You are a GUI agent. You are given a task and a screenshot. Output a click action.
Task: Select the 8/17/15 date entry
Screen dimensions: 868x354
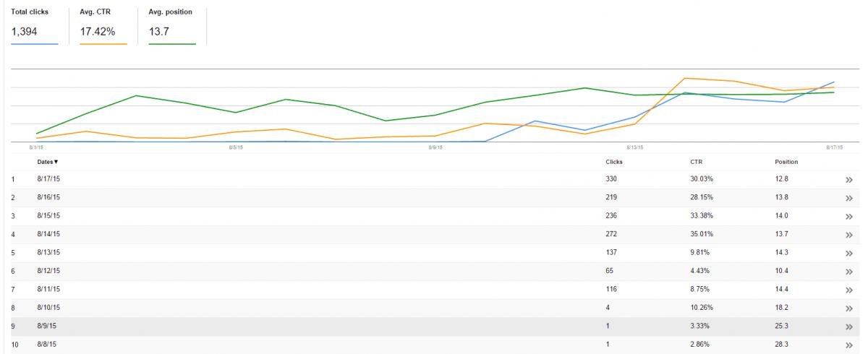pyautogui.click(x=48, y=179)
